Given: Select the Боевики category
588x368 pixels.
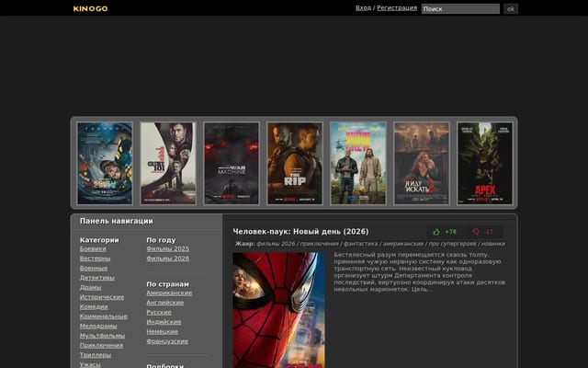Looking at the screenshot, I should pos(93,248).
